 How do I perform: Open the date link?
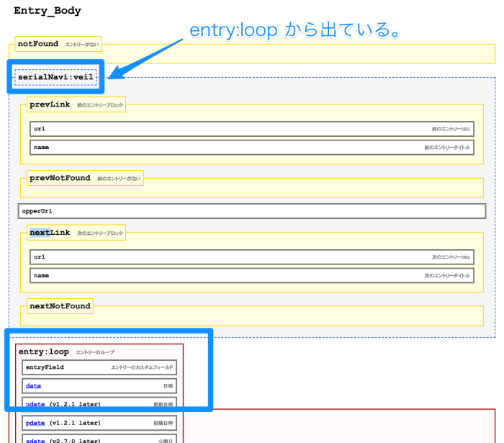pos(33,386)
